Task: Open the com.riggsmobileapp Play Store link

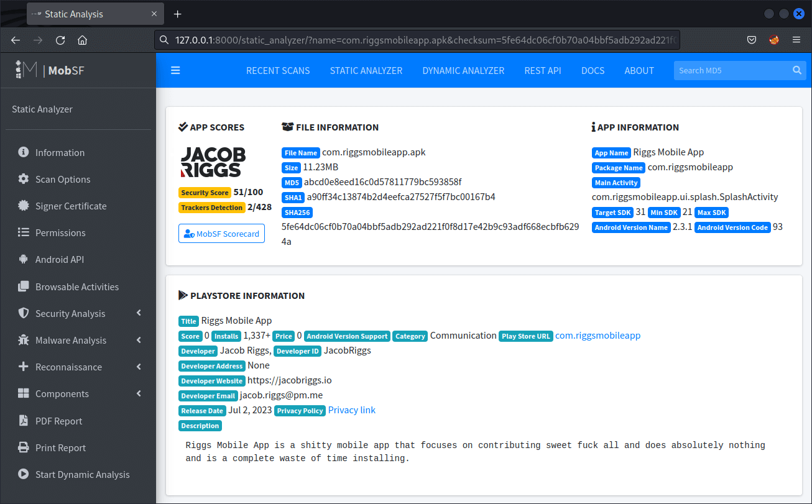Action: (597, 336)
